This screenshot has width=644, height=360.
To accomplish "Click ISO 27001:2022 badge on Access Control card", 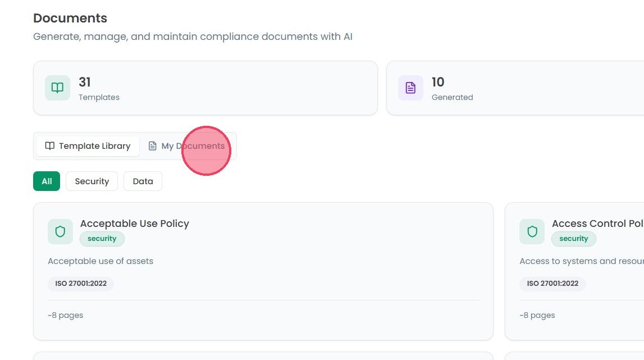I will 552,284.
